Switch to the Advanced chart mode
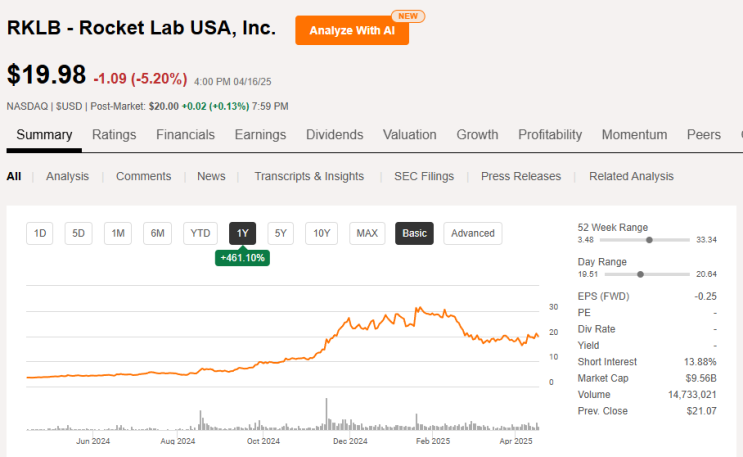 pos(473,233)
